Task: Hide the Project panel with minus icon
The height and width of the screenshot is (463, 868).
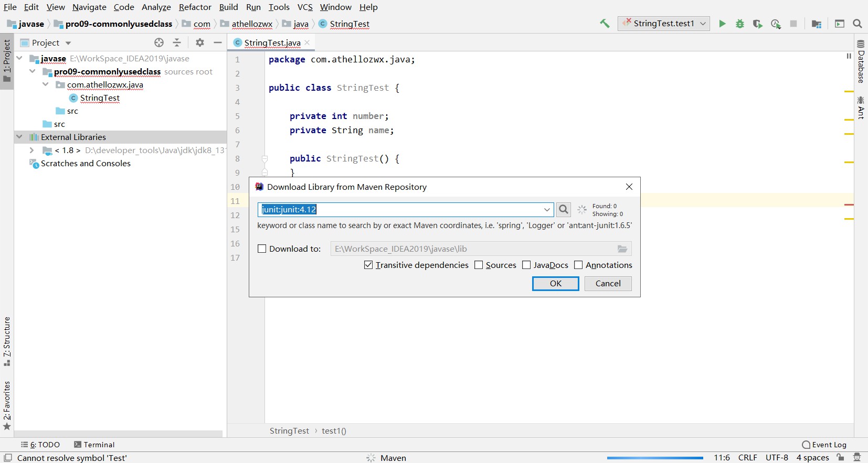Action: [x=218, y=42]
